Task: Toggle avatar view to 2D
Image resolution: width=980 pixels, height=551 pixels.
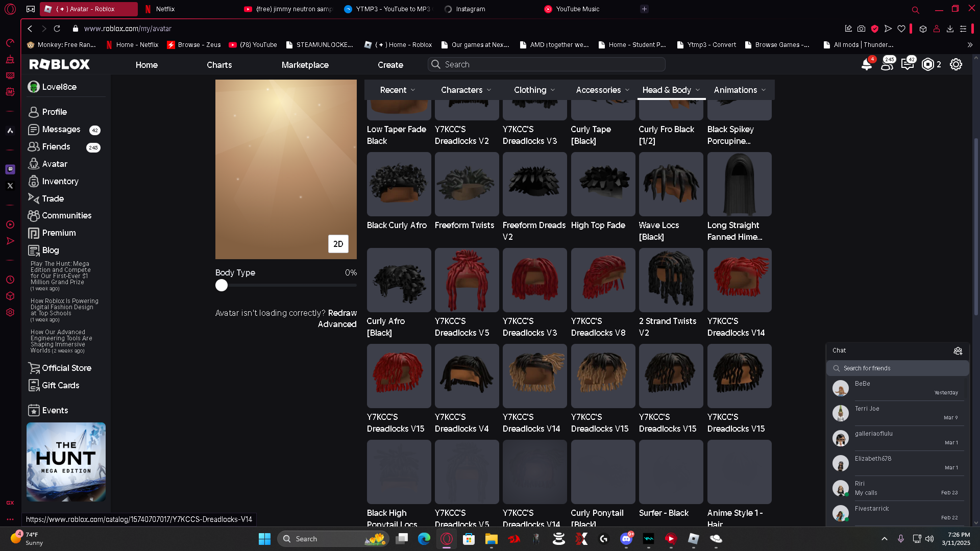Action: (338, 244)
